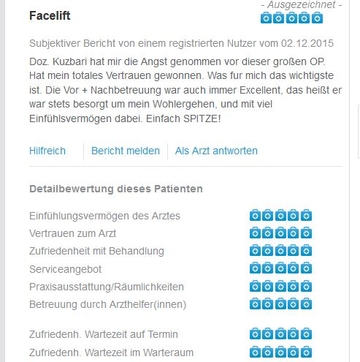Click fourth bag icon in Praxisausstattung/Räumlichkeiten row

[293, 286]
